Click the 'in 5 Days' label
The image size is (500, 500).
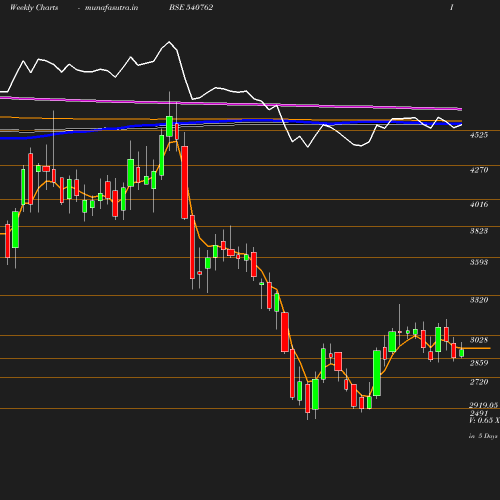(483, 436)
